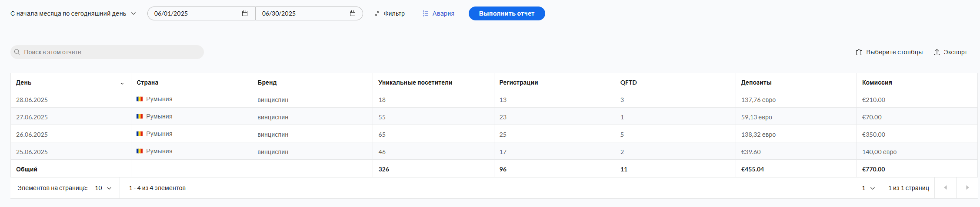
Task: Select the 26.06.2025 row date cell
Action: (x=32, y=135)
